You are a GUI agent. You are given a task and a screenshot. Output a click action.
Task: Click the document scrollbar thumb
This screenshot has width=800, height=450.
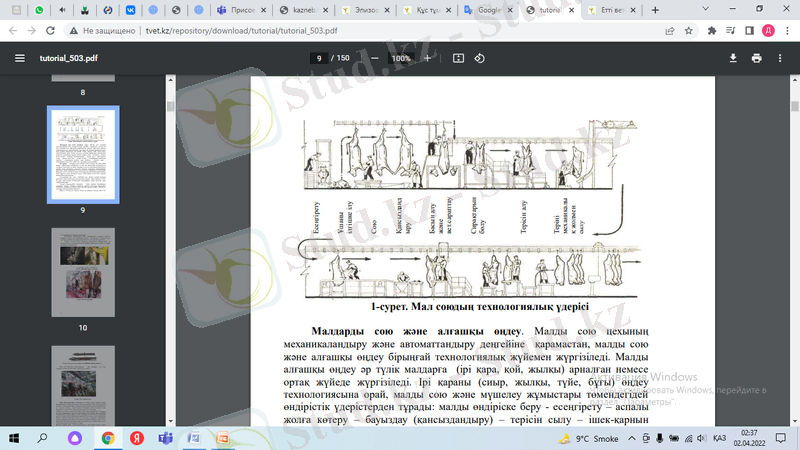coord(795,106)
